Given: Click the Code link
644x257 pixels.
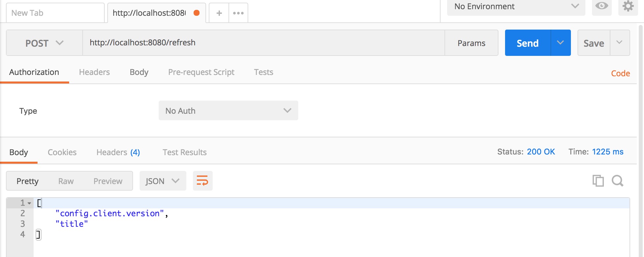Looking at the screenshot, I should click(620, 73).
